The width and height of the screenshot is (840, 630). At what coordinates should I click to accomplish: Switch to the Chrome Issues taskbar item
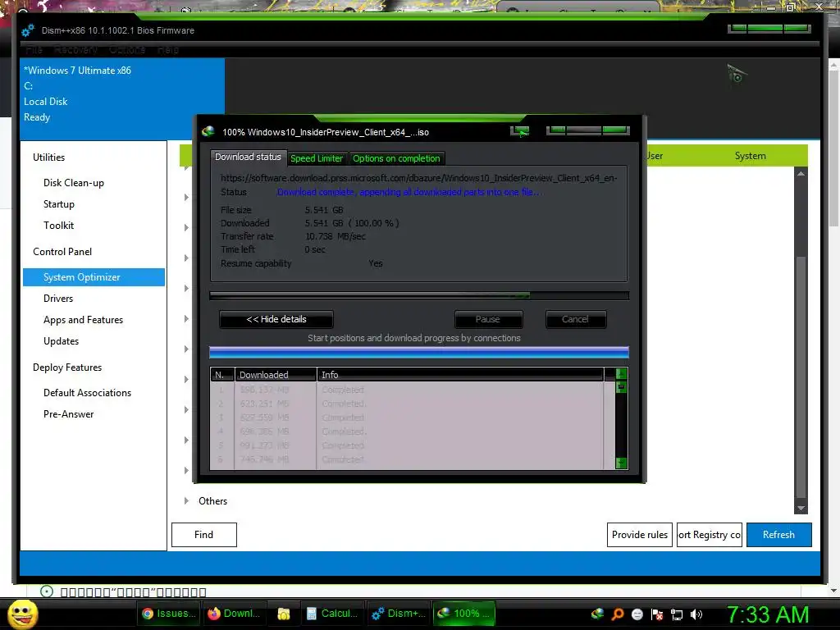pyautogui.click(x=169, y=614)
